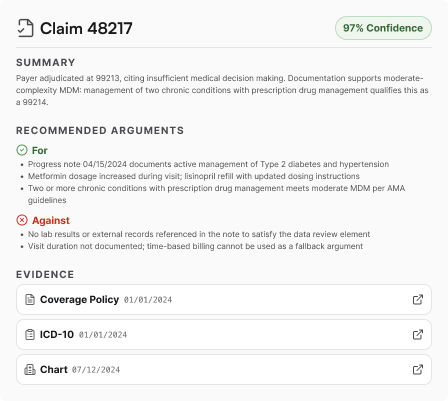Open the ICD-10 evidence card
The width and height of the screenshot is (448, 401).
tap(224, 334)
